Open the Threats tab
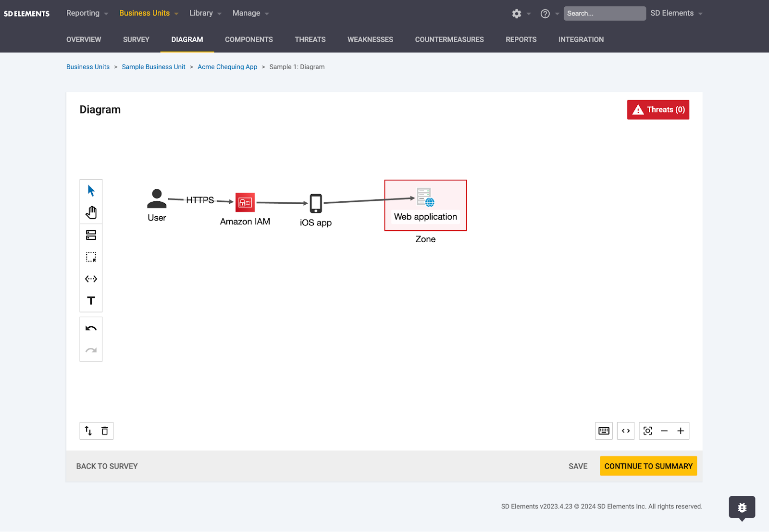This screenshot has width=769, height=532. coord(310,39)
